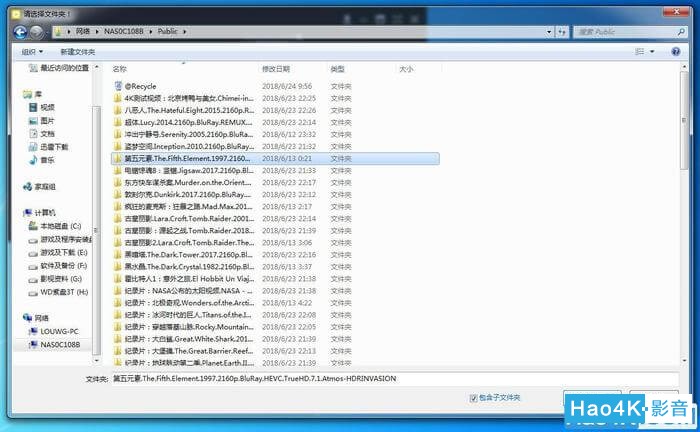Screen dimensions: 700x432
Task: Click the search magnifier icon
Action: (x=681, y=32)
